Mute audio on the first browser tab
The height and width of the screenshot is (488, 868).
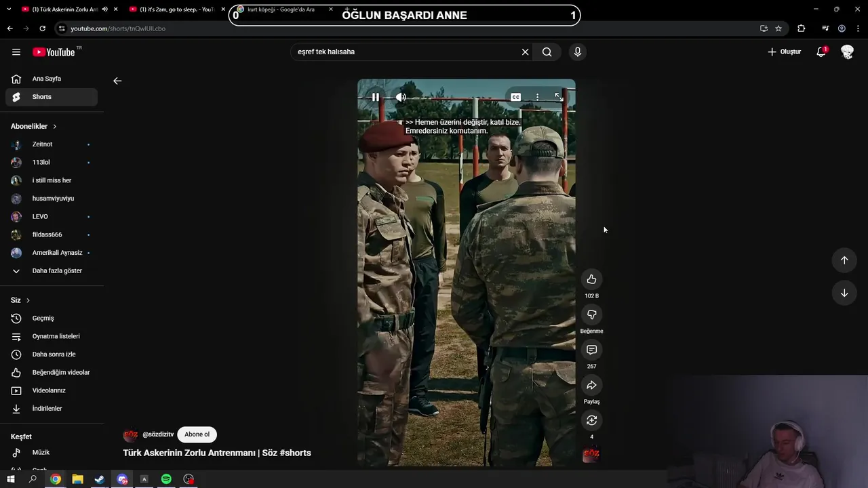point(104,9)
